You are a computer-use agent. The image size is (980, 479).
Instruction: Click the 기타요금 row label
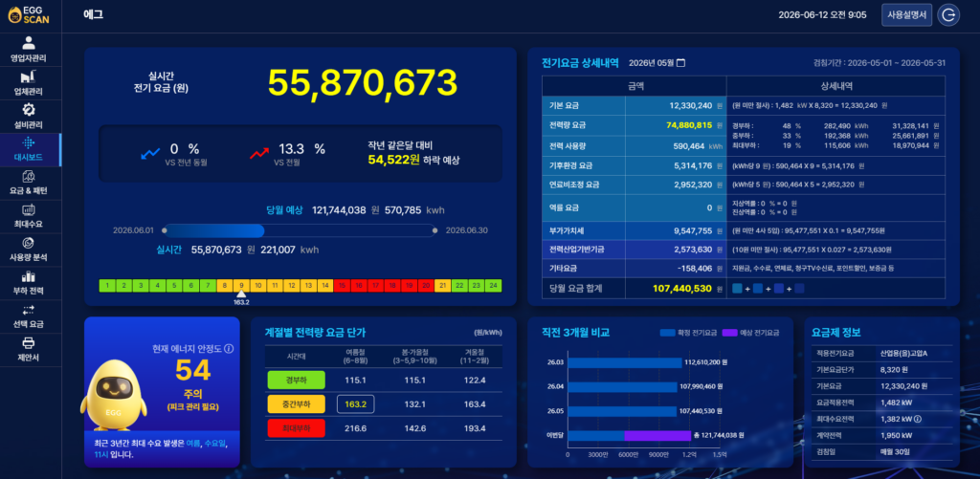563,269
